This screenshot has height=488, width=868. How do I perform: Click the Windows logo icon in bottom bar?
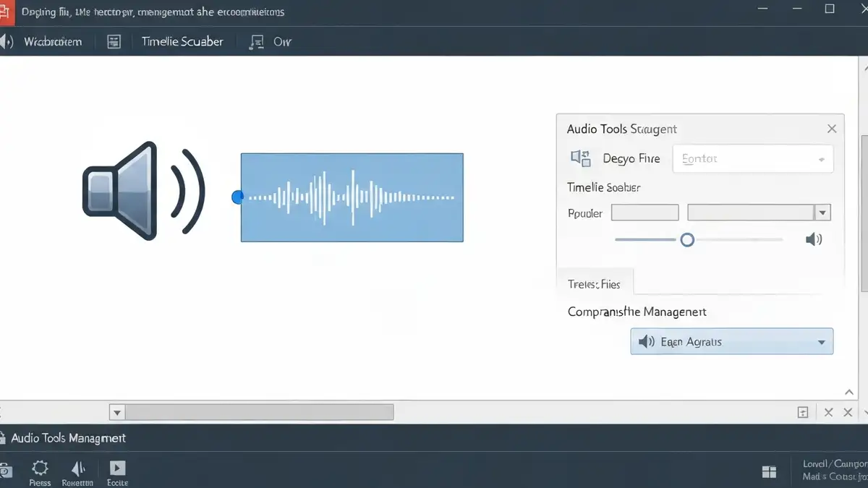click(x=769, y=472)
